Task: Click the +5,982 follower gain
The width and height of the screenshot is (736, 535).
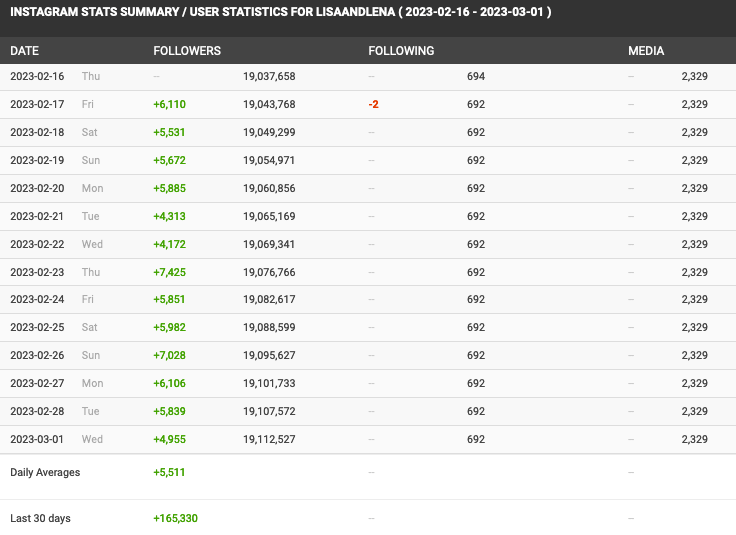Action: (169, 327)
